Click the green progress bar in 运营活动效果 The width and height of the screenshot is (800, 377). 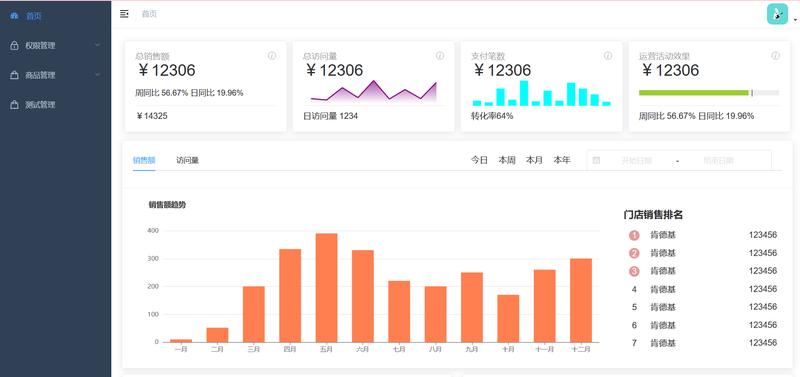point(694,92)
